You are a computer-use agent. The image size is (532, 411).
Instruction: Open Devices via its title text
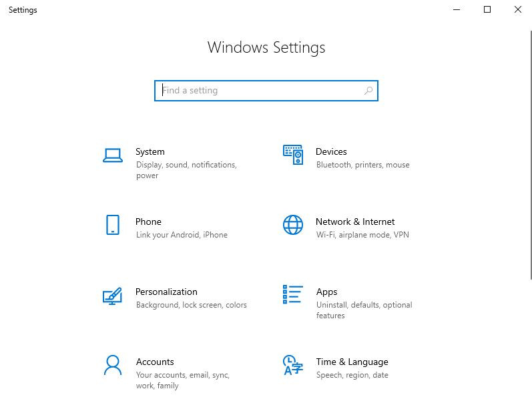331,151
